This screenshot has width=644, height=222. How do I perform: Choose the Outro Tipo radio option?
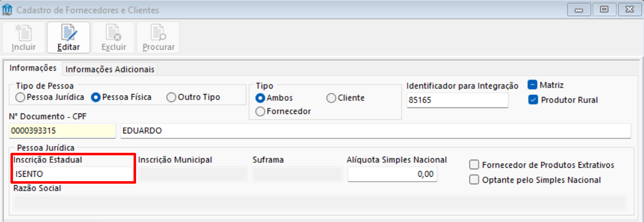point(193,97)
